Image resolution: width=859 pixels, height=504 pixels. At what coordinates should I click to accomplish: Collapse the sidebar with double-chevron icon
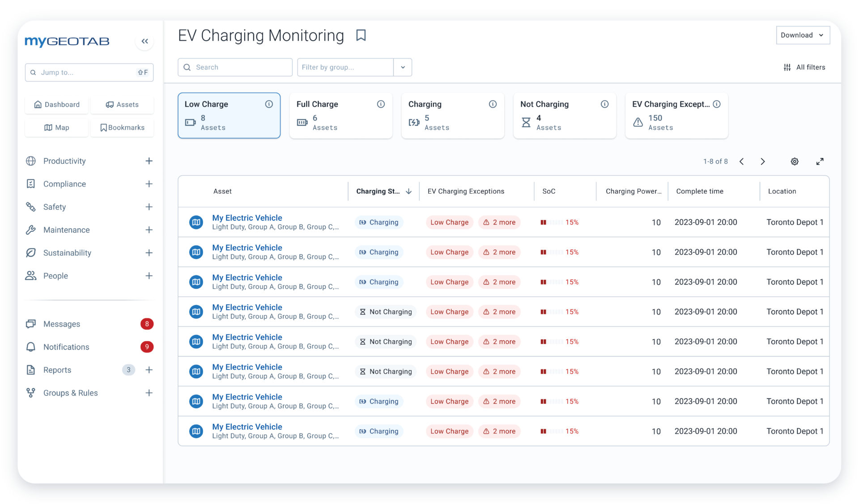point(145,41)
